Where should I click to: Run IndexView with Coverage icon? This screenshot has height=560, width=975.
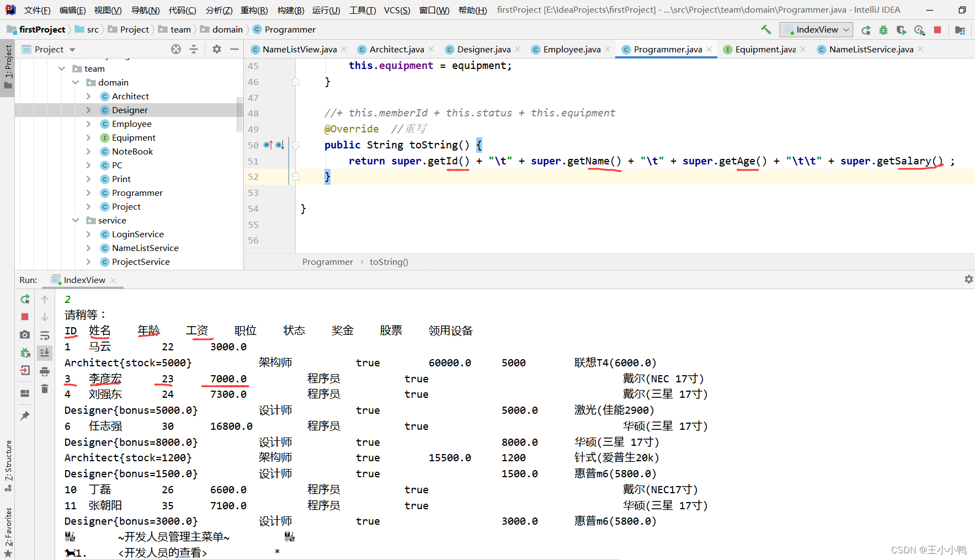click(901, 30)
